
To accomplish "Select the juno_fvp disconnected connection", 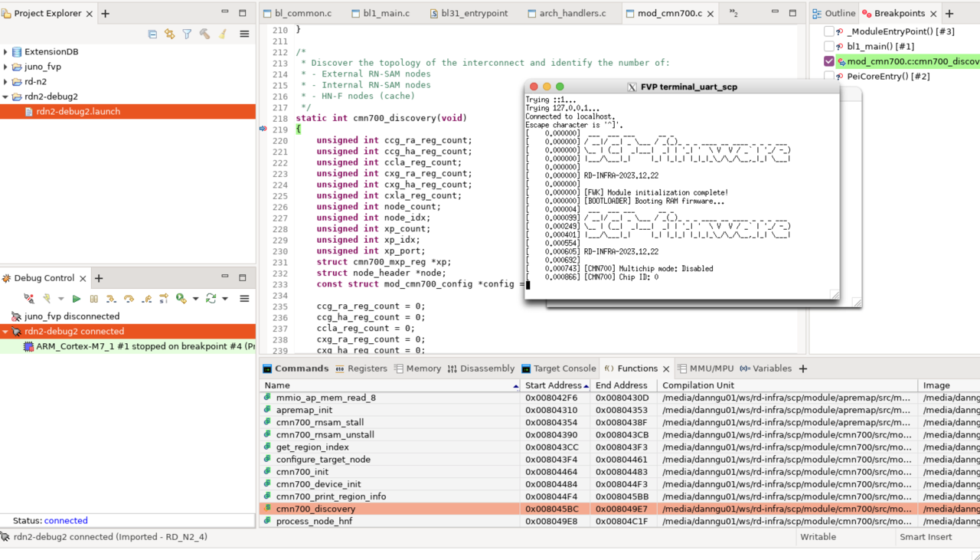I will click(x=71, y=316).
